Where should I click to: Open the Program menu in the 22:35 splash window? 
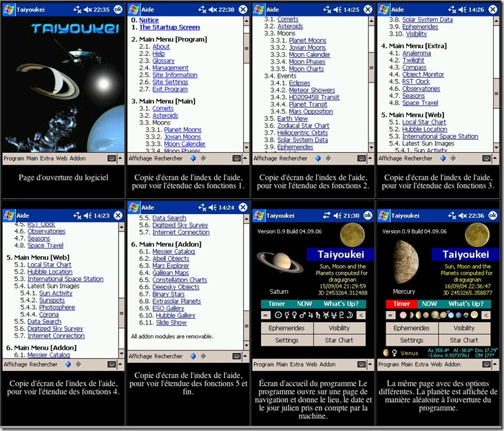[14, 158]
